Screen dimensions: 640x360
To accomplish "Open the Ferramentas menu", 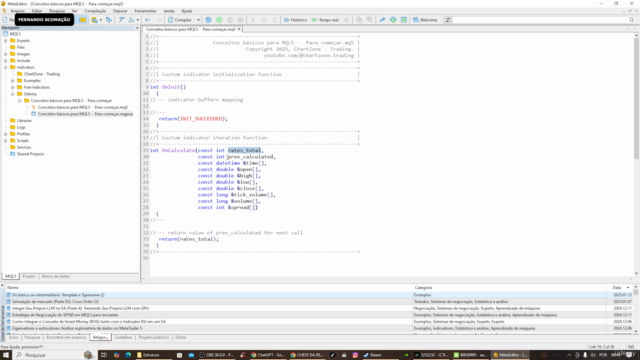I will point(145,11).
